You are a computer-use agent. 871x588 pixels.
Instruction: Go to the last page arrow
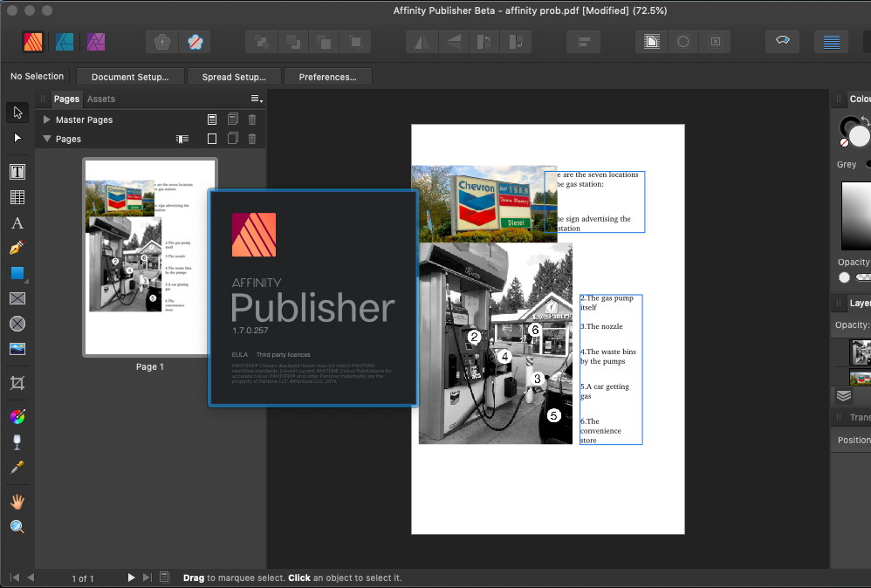point(147,578)
